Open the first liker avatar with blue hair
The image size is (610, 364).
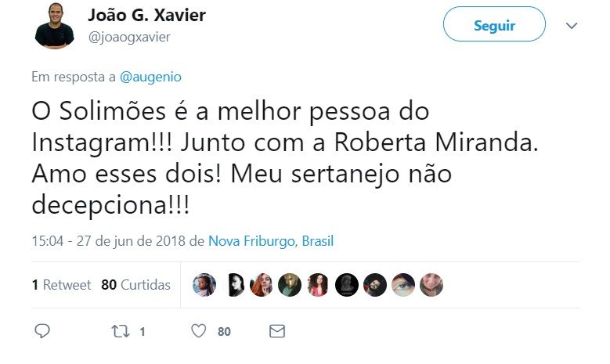tap(204, 285)
